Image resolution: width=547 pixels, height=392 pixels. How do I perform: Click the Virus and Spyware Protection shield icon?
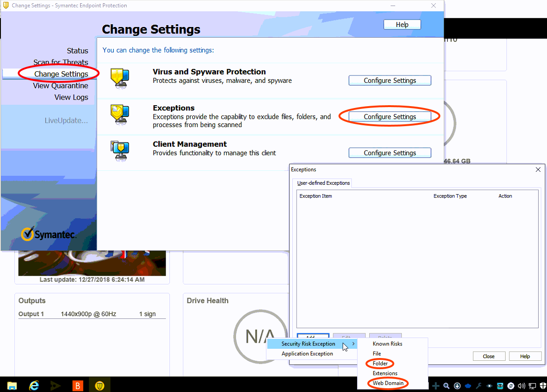[x=120, y=78]
